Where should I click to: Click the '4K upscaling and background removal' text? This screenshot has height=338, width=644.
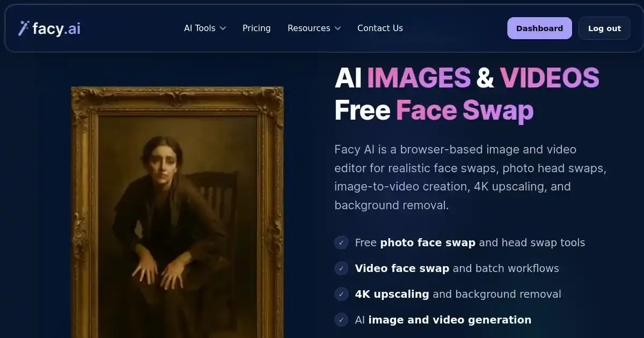tap(458, 294)
